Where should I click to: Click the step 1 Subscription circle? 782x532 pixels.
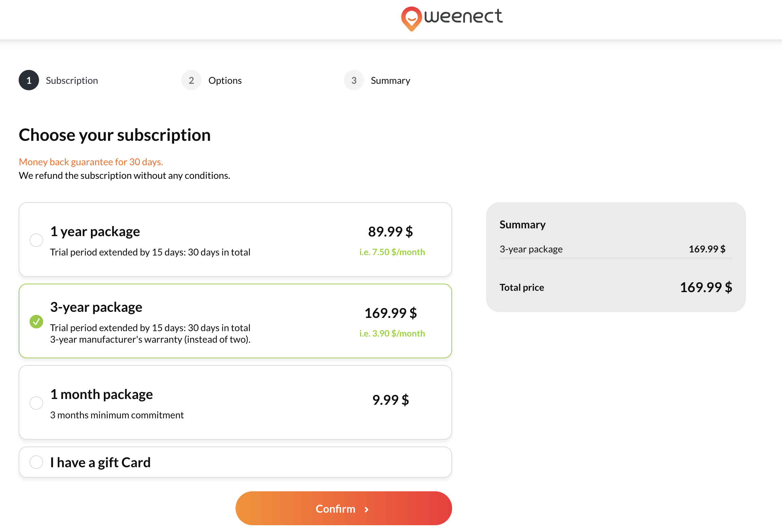point(29,80)
